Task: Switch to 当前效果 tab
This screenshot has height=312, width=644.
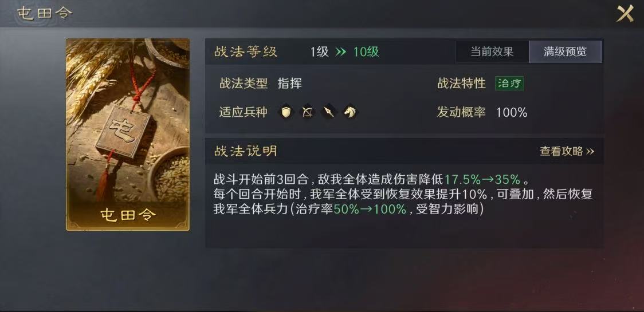Action: coord(492,52)
